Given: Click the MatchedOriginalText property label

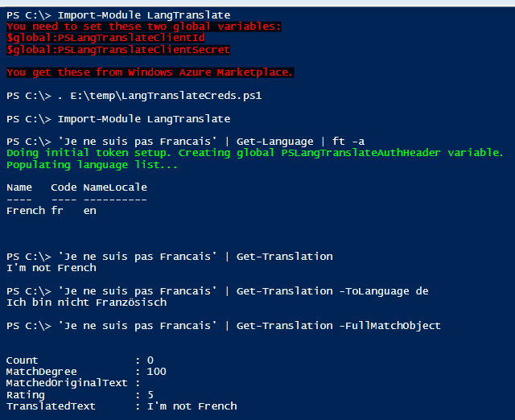Looking at the screenshot, I should [x=67, y=383].
